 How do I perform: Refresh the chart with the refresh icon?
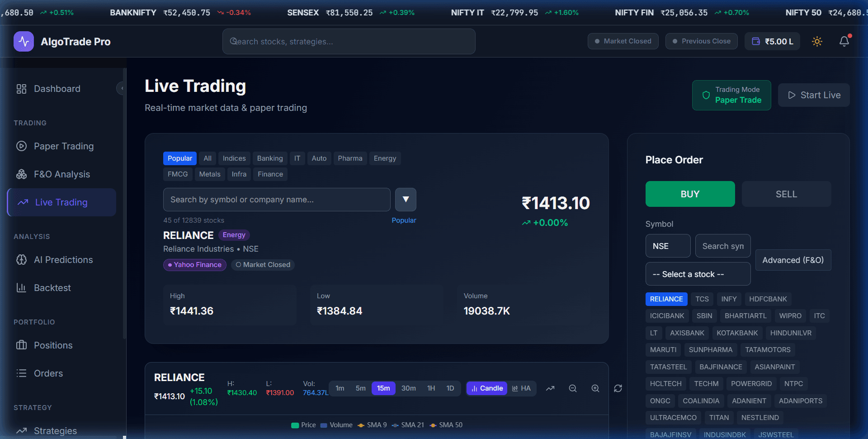(x=618, y=388)
